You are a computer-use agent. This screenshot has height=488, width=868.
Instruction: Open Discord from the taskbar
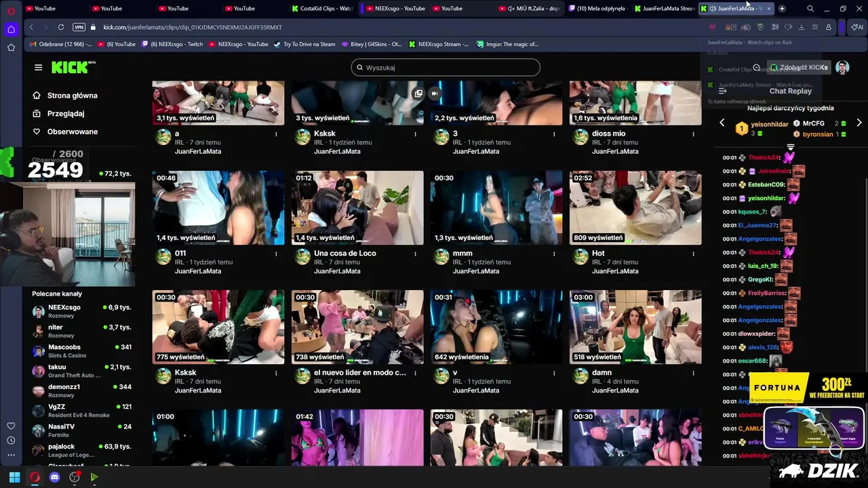click(x=55, y=477)
